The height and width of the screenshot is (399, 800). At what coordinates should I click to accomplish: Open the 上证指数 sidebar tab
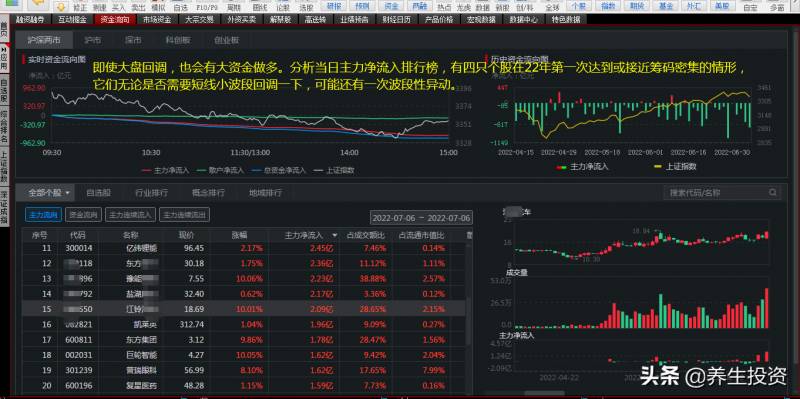tap(4, 167)
